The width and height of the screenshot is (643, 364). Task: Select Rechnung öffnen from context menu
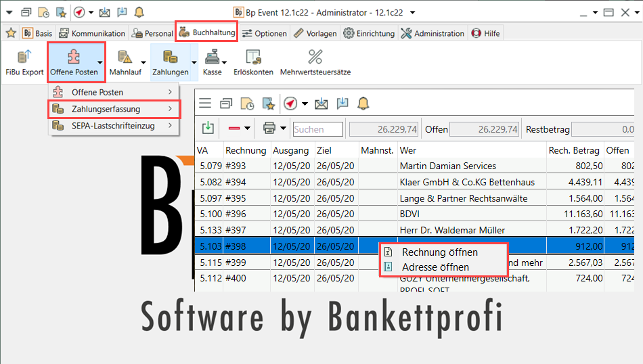pos(439,252)
